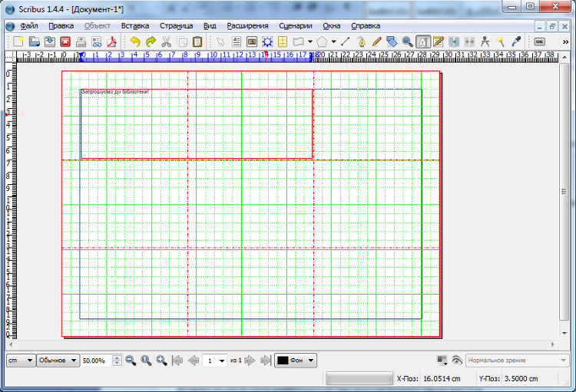The height and width of the screenshot is (392, 576).
Task: Open the measurement unit dropdown showing cm
Action: tap(20, 361)
